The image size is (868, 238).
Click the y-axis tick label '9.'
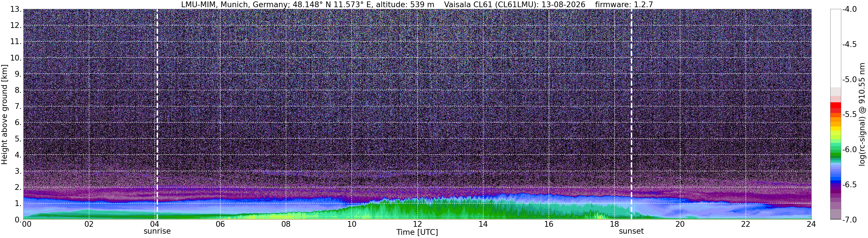click(x=18, y=74)
